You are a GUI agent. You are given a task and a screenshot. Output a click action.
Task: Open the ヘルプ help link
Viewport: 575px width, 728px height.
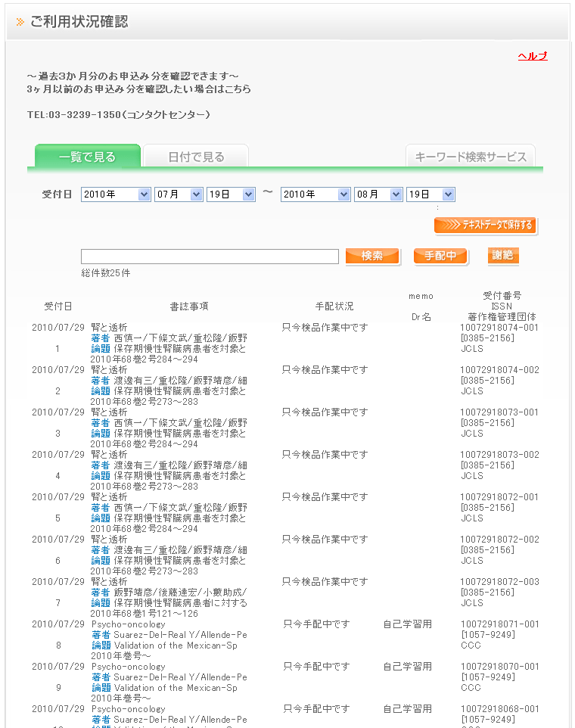tap(532, 56)
